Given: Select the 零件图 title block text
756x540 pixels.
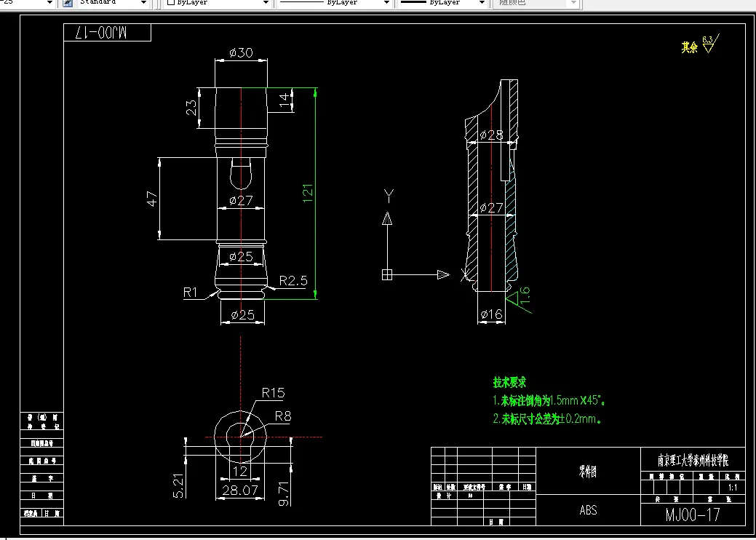Looking at the screenshot, I should pyautogui.click(x=588, y=472).
